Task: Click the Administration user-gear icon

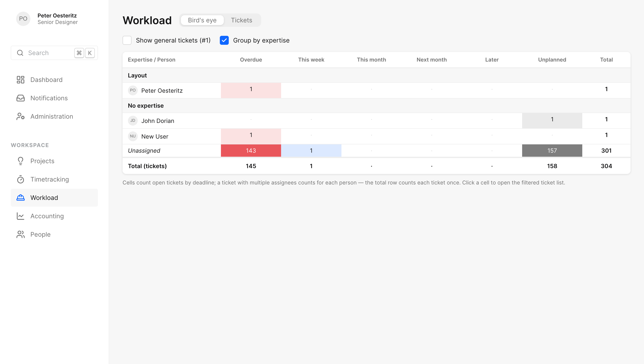Action: (21, 116)
